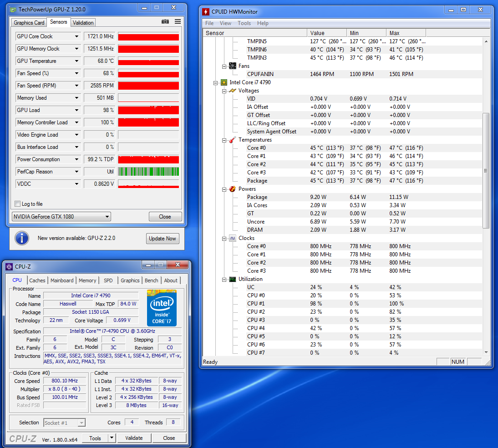
Task: Open the GPU Core Clock sensor dropdown
Action: tap(76, 36)
